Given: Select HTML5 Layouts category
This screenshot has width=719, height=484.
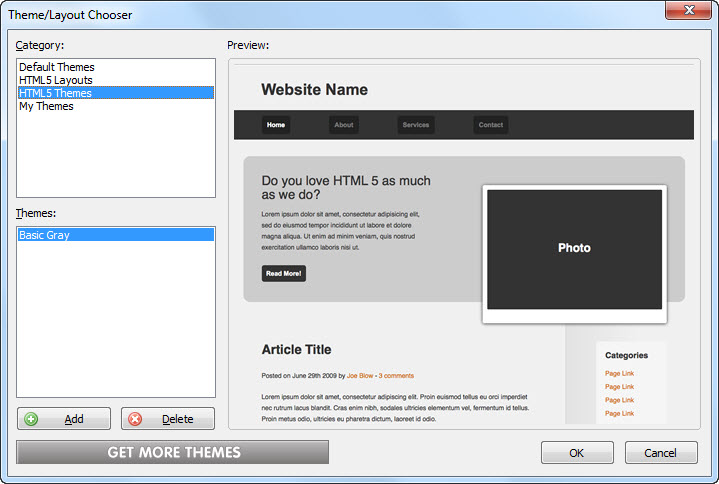Looking at the screenshot, I should point(56,80).
